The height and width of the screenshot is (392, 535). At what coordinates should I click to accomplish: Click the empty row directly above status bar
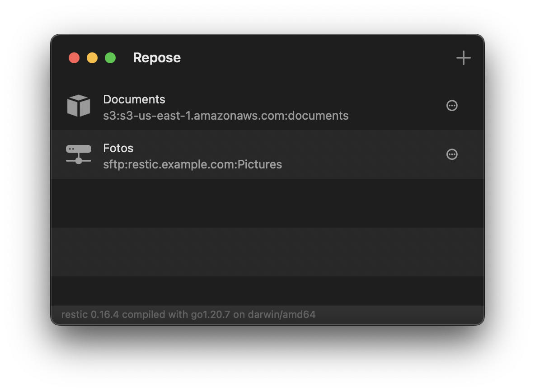tap(267, 291)
